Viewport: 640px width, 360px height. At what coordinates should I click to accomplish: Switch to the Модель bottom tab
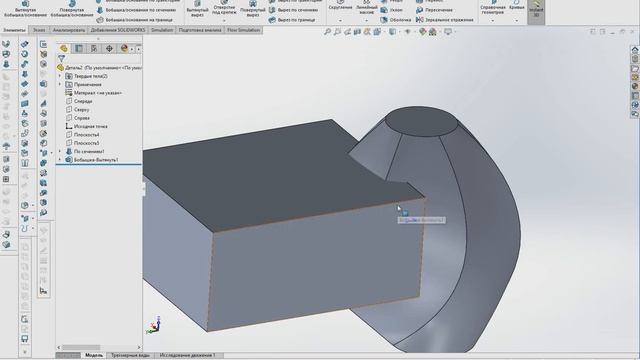click(x=94, y=356)
